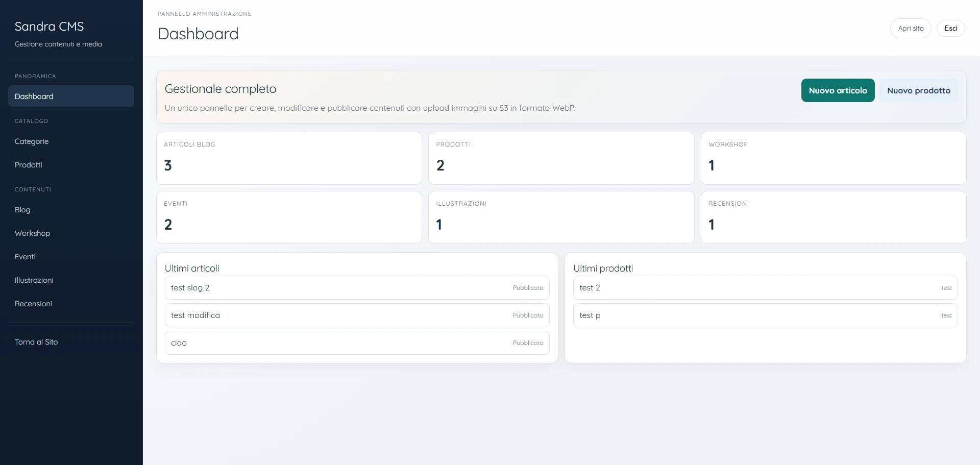
Task: Click the Apri sito button
Action: (911, 28)
